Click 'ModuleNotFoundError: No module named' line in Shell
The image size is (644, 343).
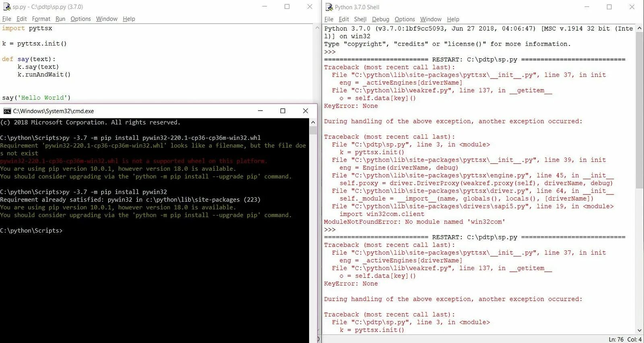[415, 222]
